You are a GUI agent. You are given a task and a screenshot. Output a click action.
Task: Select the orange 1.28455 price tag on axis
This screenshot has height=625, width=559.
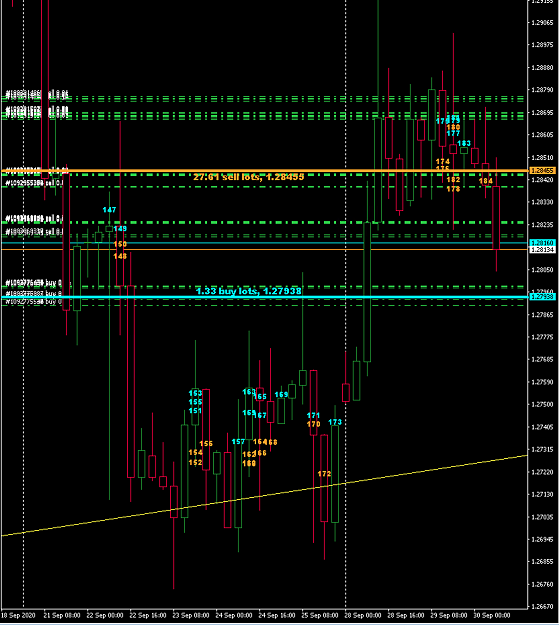pyautogui.click(x=542, y=171)
